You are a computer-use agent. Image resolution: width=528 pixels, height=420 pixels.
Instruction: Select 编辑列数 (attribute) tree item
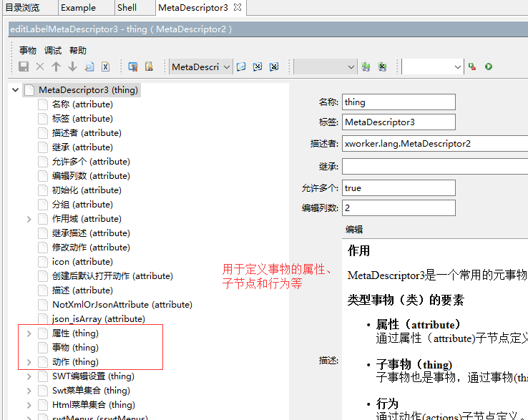pyautogui.click(x=91, y=176)
